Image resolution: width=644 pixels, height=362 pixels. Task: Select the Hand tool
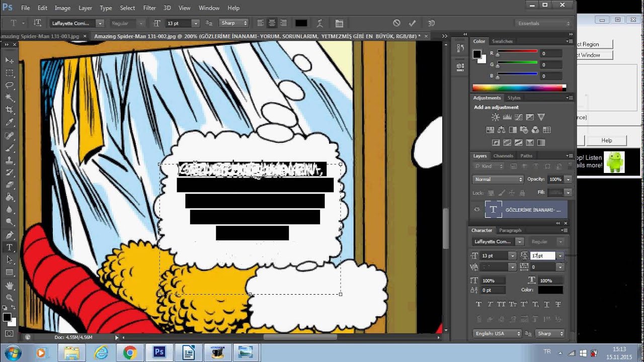(x=9, y=285)
